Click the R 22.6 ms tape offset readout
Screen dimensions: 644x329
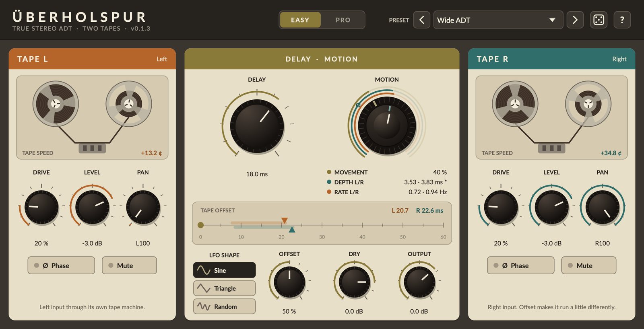click(429, 210)
